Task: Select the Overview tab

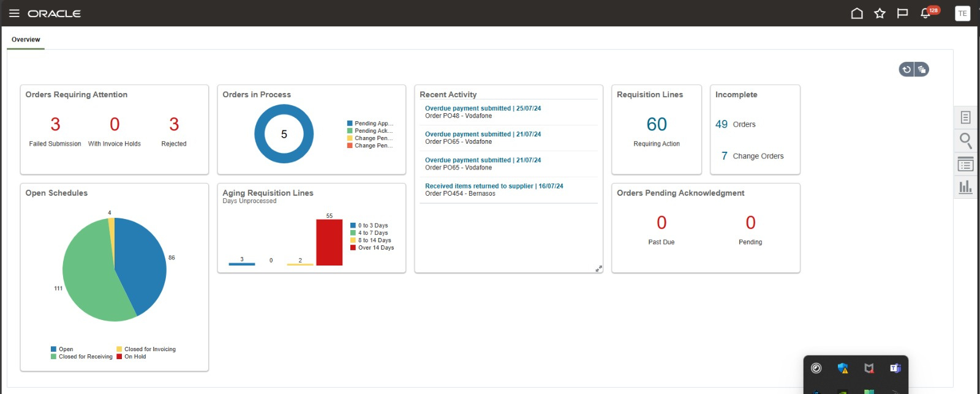Action: (x=26, y=40)
